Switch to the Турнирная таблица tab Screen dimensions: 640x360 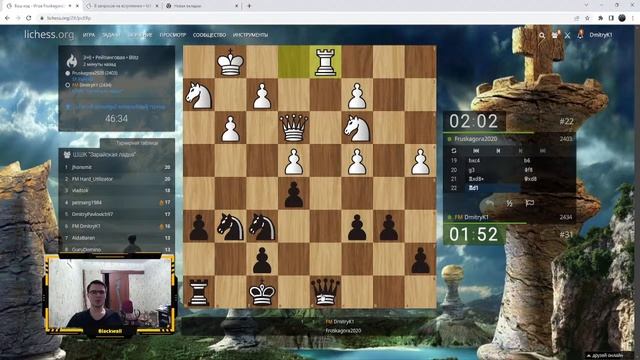tap(137, 143)
